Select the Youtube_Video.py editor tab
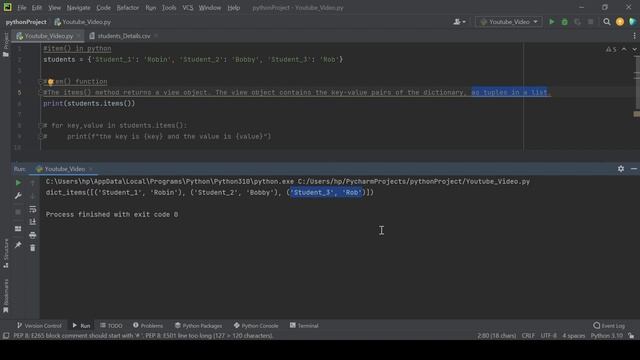The image size is (640, 360). (49, 36)
